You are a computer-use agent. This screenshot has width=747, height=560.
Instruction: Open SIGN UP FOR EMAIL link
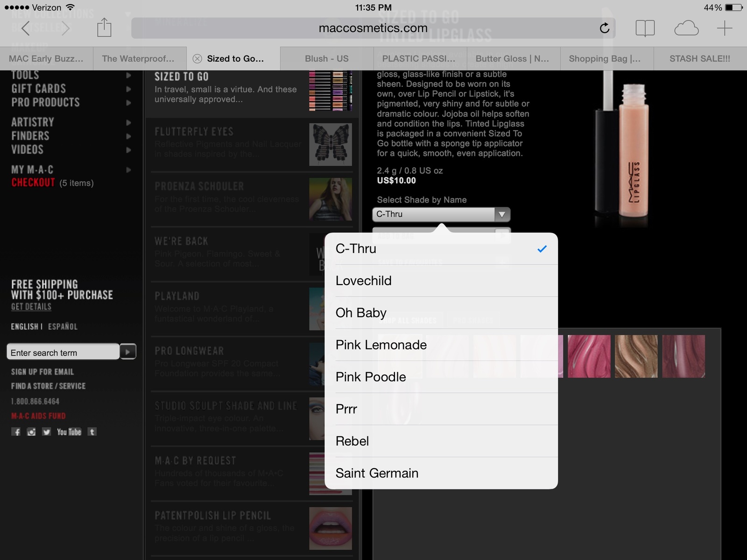click(42, 372)
